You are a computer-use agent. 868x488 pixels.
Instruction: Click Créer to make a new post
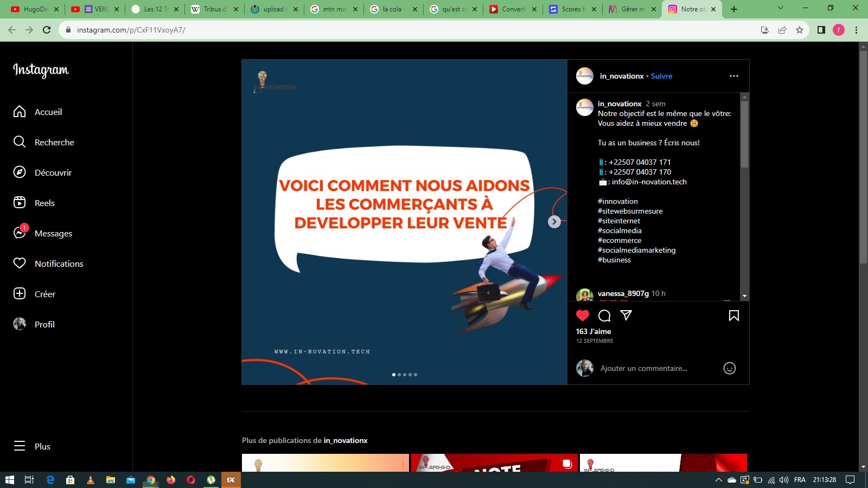(44, 294)
